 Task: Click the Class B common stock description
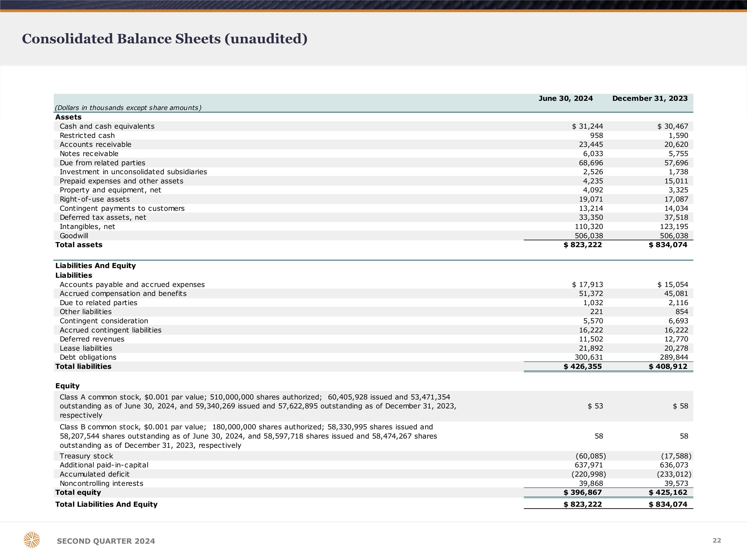[248, 436]
